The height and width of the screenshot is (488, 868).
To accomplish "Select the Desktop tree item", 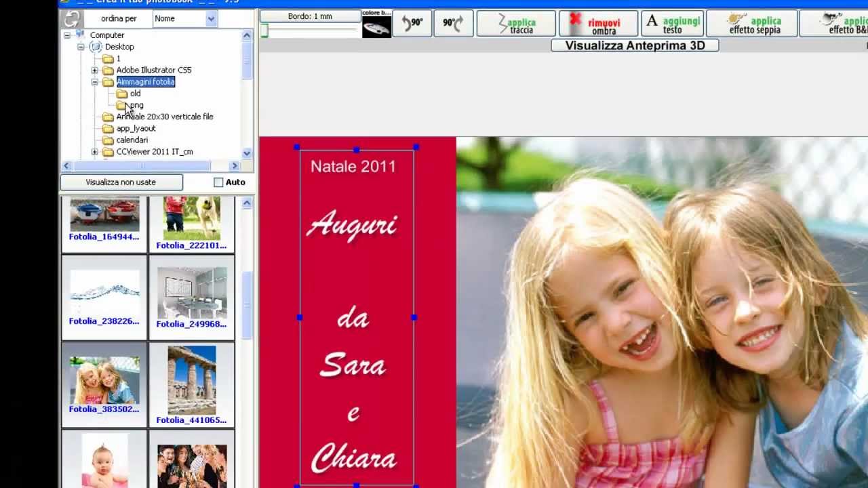I will [x=119, y=47].
